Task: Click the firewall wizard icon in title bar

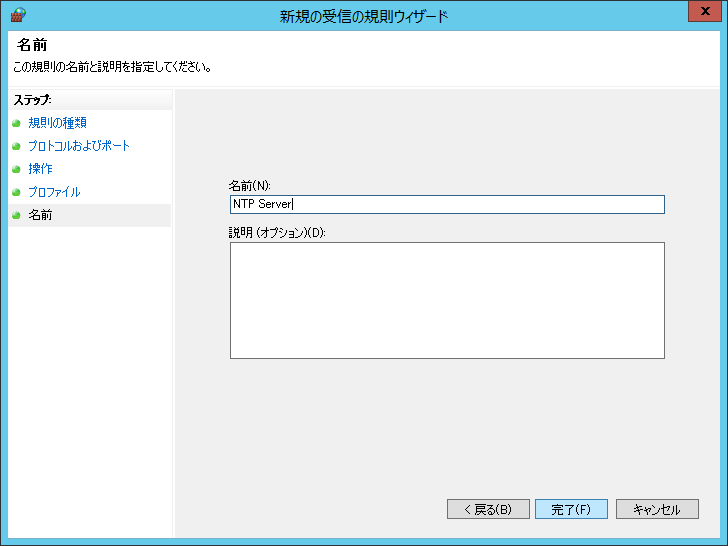Action: click(17, 15)
